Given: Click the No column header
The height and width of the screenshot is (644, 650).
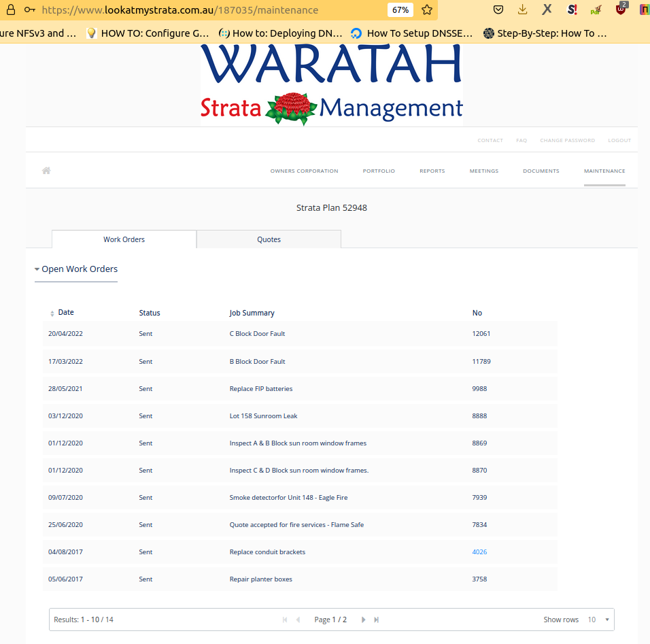Looking at the screenshot, I should click(x=477, y=313).
